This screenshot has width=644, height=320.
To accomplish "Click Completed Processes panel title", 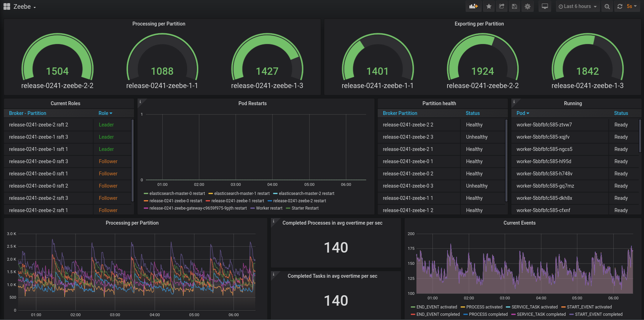I will tap(332, 223).
